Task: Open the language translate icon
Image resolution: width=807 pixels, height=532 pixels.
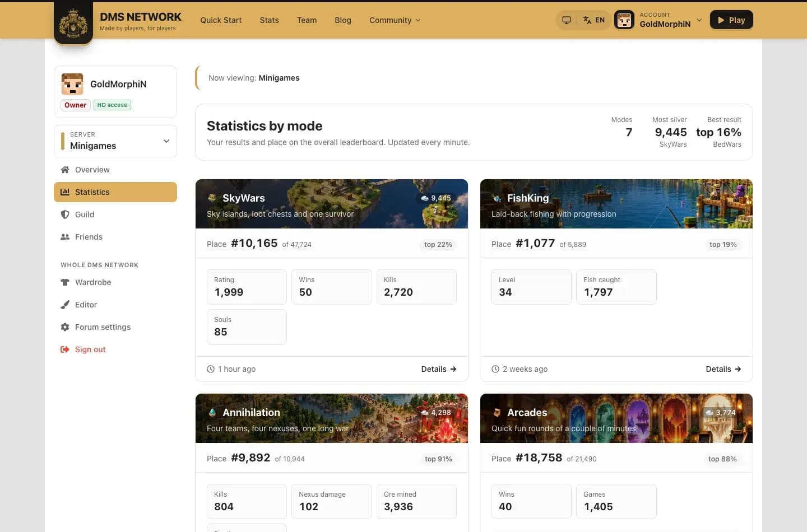Action: point(587,20)
